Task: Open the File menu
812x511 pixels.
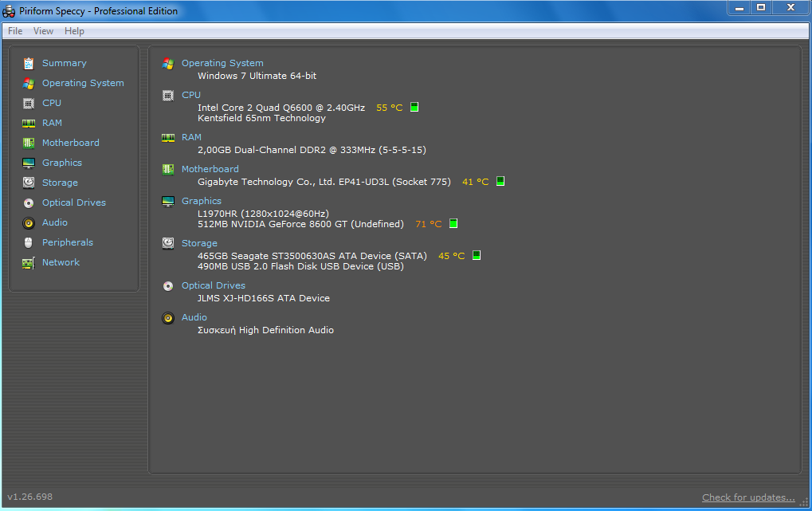Action: coord(15,31)
